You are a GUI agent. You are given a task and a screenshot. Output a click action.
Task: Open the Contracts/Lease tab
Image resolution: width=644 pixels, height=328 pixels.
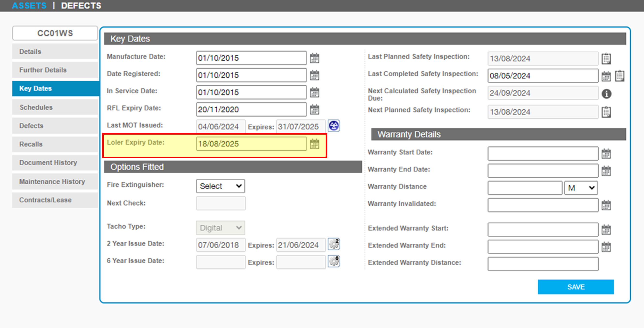coord(55,200)
